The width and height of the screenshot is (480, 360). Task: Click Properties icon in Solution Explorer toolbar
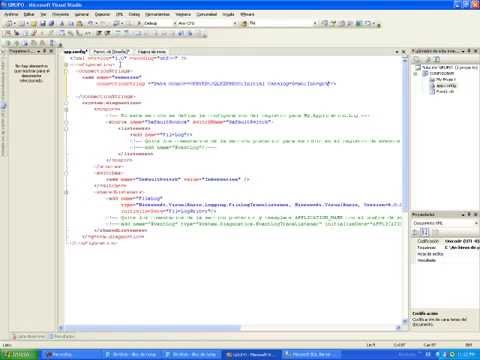[417, 60]
